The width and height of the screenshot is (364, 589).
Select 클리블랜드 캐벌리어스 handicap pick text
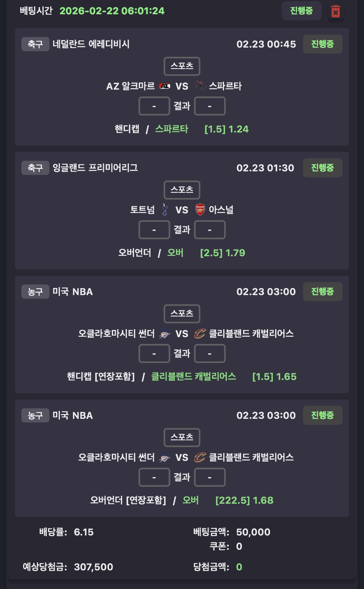(x=193, y=376)
